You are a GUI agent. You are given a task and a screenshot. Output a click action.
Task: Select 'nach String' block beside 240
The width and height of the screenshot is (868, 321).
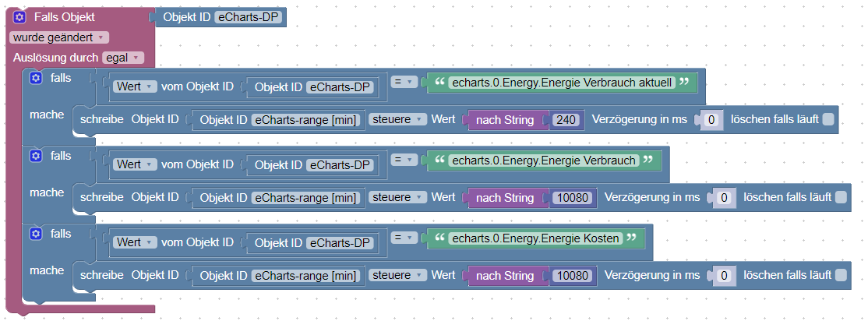pos(505,119)
